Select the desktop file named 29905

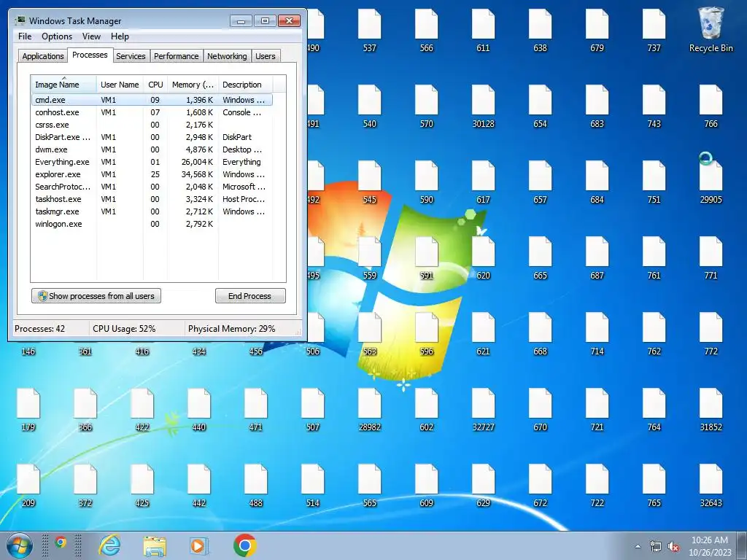pyautogui.click(x=711, y=182)
